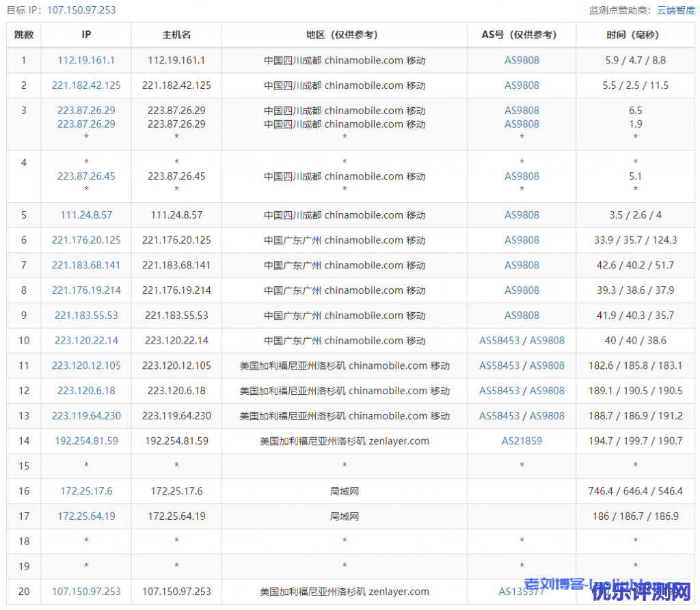Screen dimensions: 700x610
Task: Open IP link 221.176.19.214
Action: (x=86, y=290)
